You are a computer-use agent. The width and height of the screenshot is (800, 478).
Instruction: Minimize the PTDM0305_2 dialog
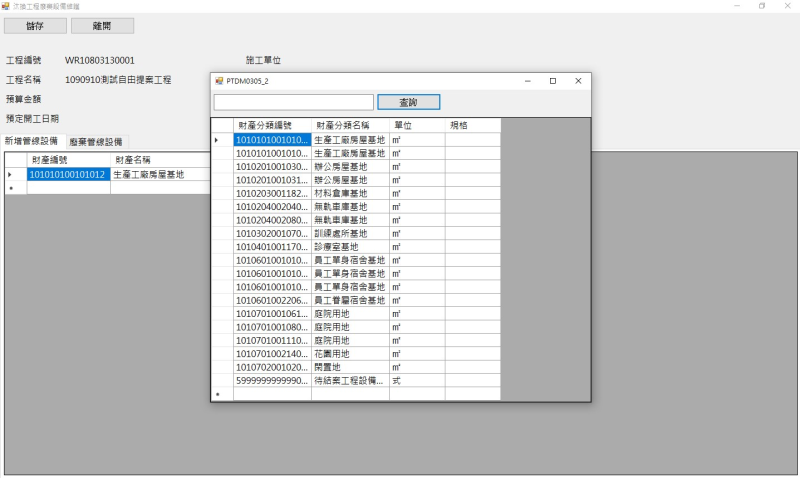click(528, 81)
